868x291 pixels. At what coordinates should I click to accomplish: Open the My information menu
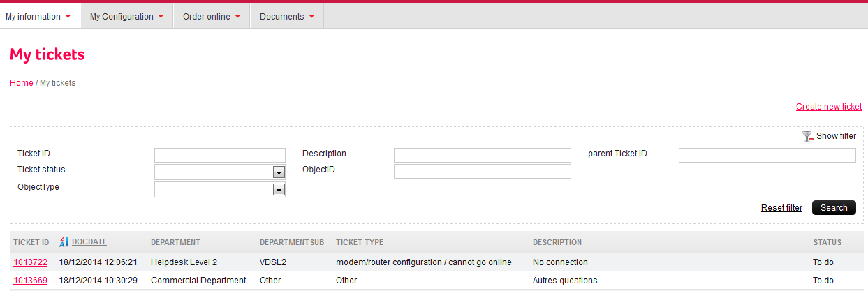coord(38,17)
